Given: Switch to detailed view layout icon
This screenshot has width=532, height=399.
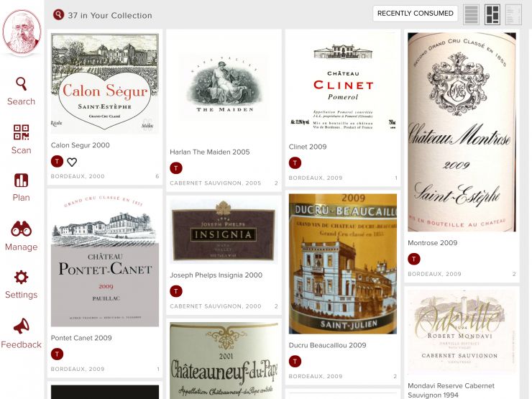Looking at the screenshot, I should click(513, 14).
